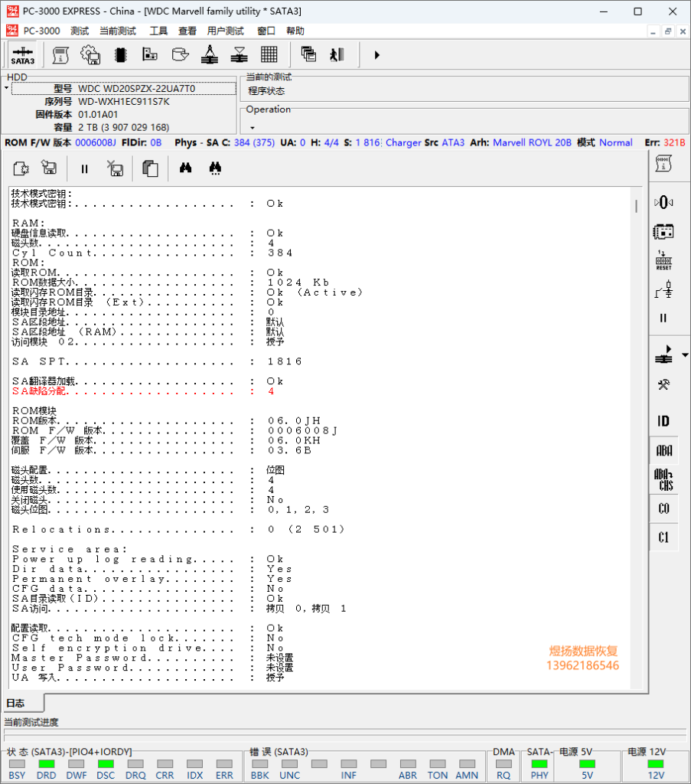691x784 pixels.
Task: Click the first binoculars find icon
Action: [185, 168]
